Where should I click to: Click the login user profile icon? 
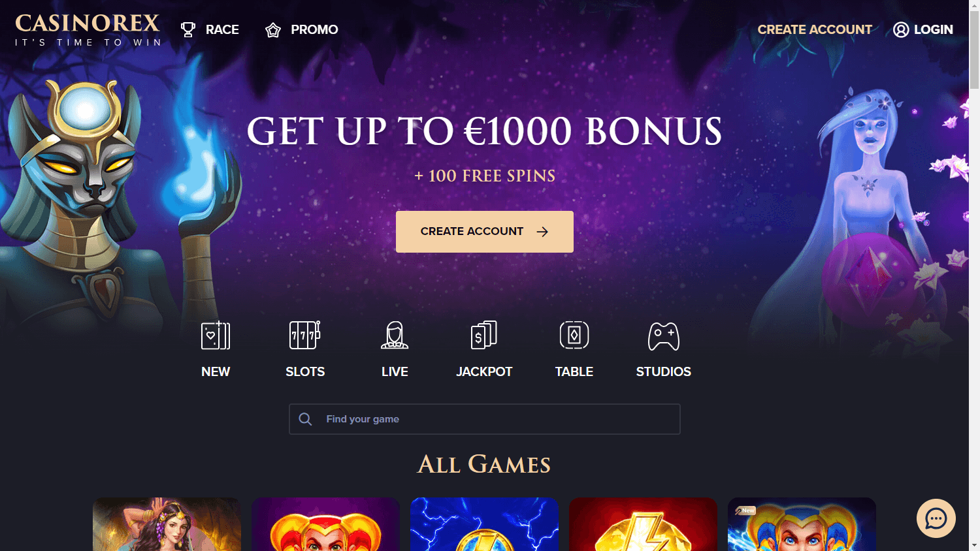[901, 29]
